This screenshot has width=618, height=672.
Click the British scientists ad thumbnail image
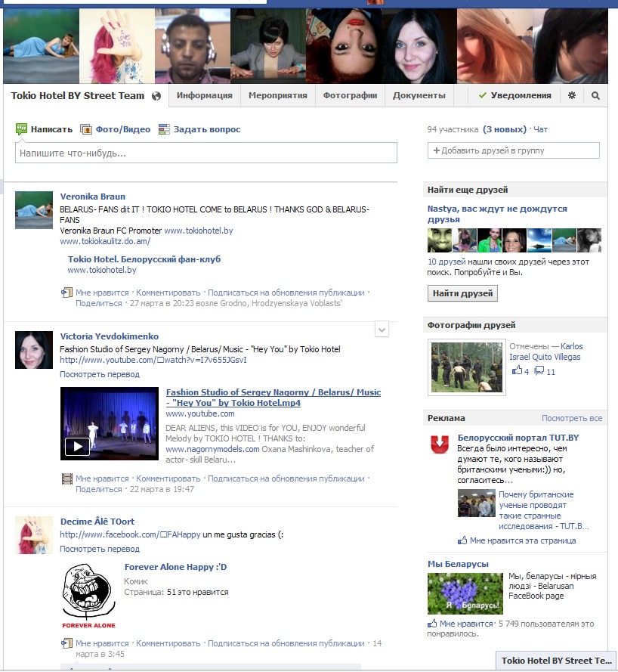(x=476, y=503)
